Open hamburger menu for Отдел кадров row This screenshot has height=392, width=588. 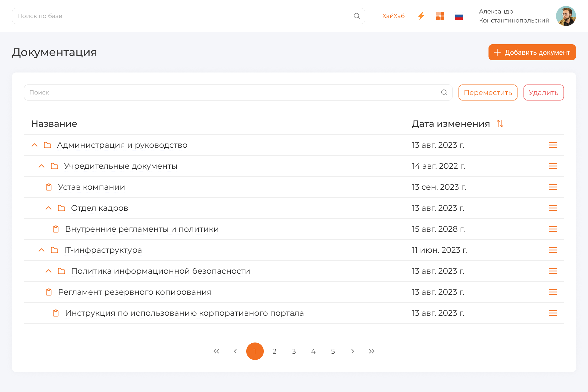pyautogui.click(x=553, y=208)
